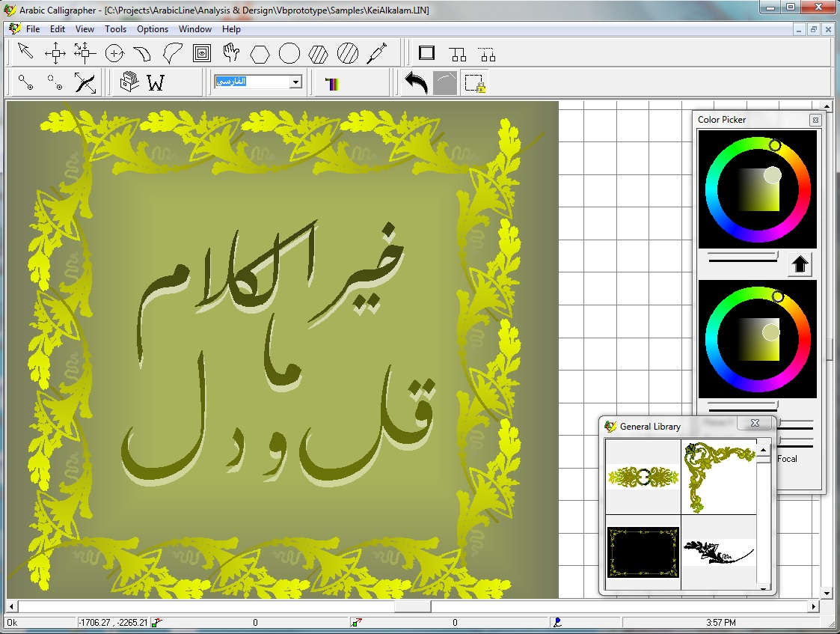Click the black undo arrow
This screenshot has width=840, height=634.
[x=416, y=83]
